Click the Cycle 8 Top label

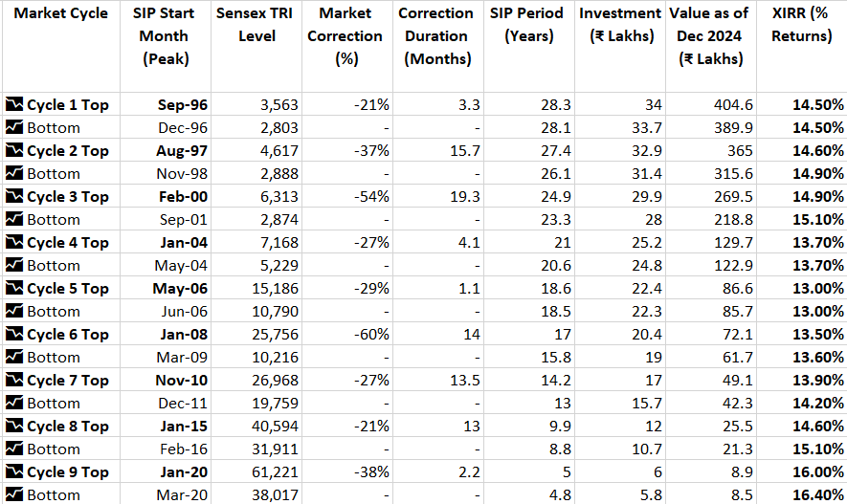pyautogui.click(x=67, y=426)
